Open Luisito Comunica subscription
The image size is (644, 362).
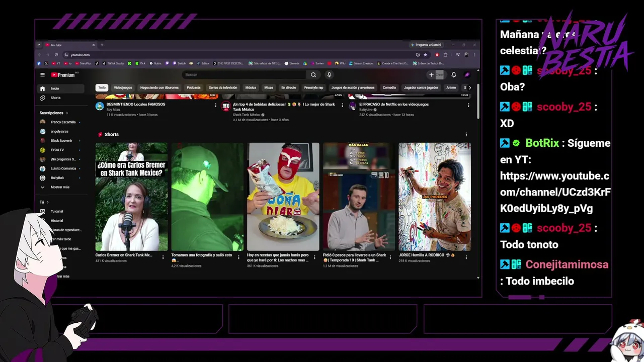tap(61, 168)
